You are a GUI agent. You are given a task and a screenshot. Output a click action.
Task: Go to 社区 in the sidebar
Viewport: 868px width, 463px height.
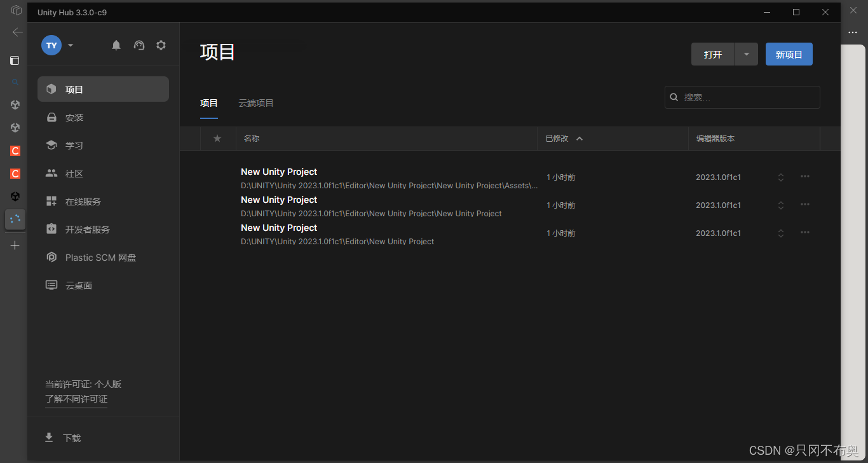coord(103,174)
